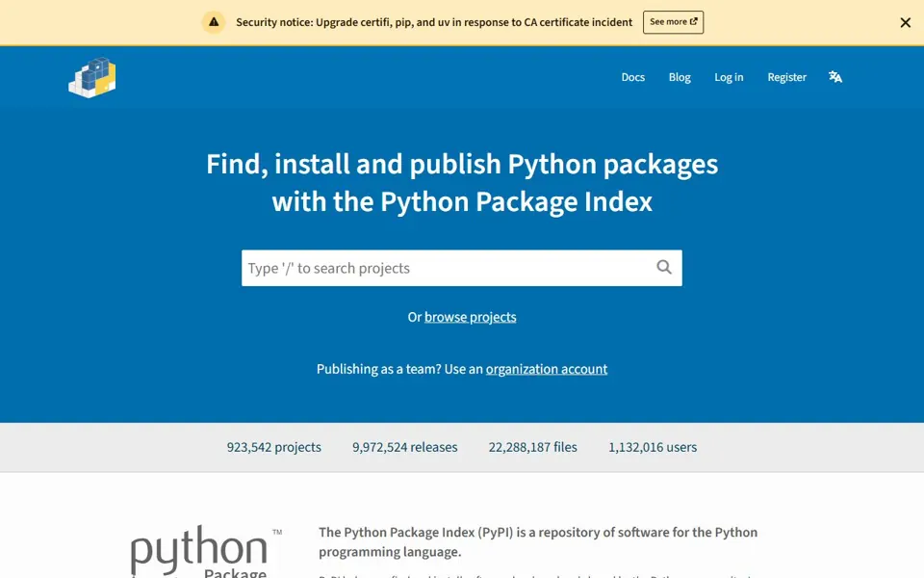This screenshot has height=578, width=924.
Task: Click the warning triangle icon in the notice
Action: coord(214,22)
